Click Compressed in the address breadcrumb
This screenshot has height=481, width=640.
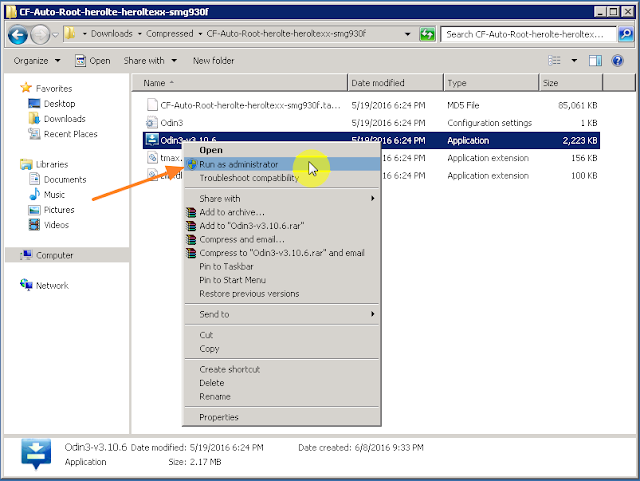pyautogui.click(x=169, y=34)
